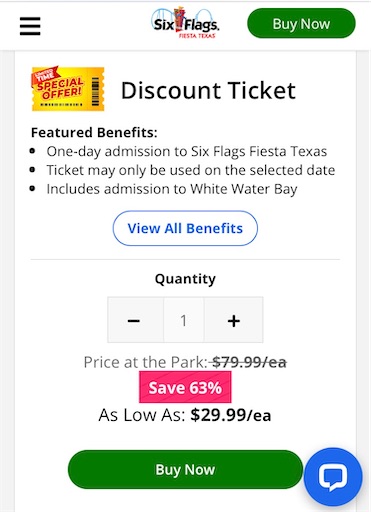Open the hamburger navigation menu
This screenshot has height=512, width=371.
pos(30,26)
